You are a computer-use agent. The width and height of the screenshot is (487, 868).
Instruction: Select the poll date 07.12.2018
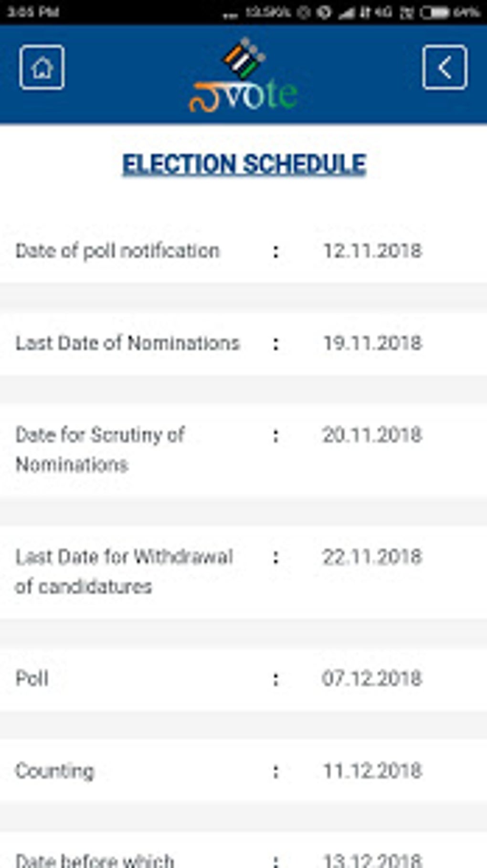click(x=372, y=678)
